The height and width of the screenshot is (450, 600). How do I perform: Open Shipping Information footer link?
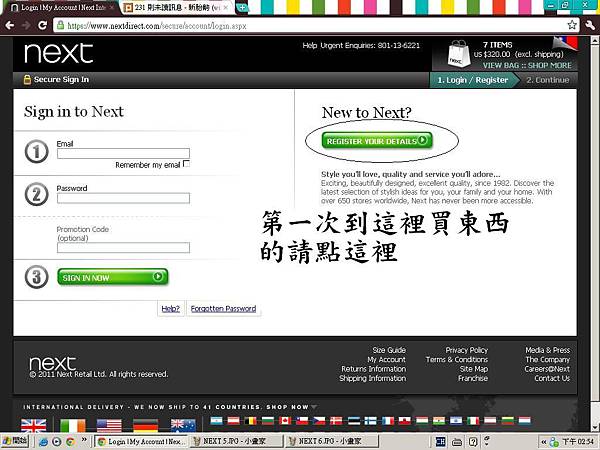tap(372, 378)
